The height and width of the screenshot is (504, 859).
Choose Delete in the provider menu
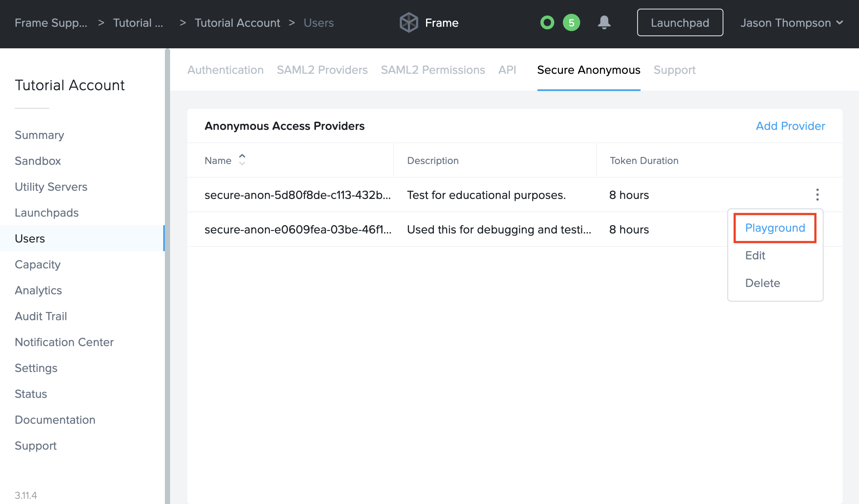(762, 283)
